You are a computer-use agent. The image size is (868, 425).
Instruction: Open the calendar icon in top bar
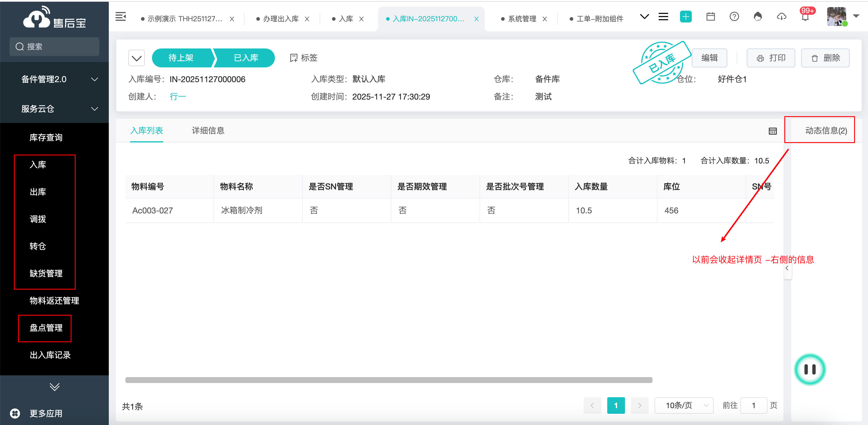[x=710, y=17]
